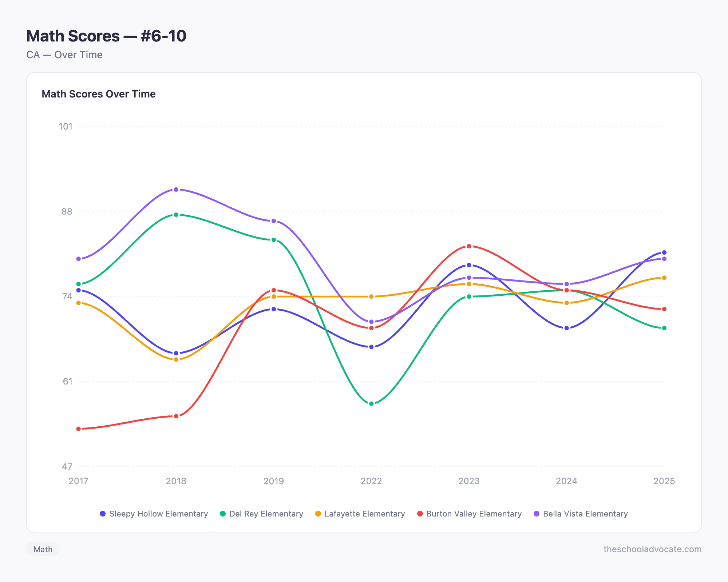728x582 pixels.
Task: Select Bella Vista's 2018 peak data point
Action: (x=176, y=190)
